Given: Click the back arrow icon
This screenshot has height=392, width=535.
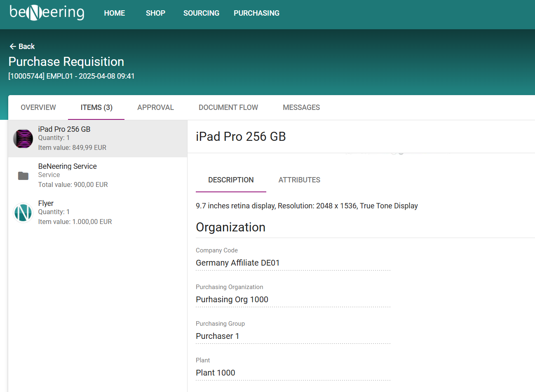Looking at the screenshot, I should [13, 47].
